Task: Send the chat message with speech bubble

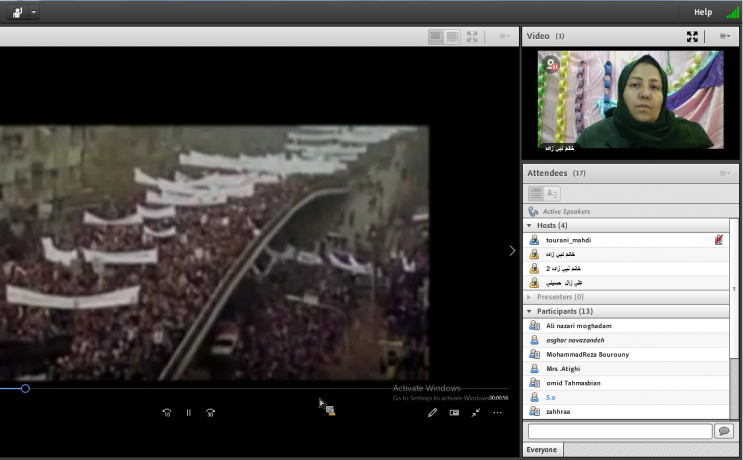Action: [x=724, y=431]
